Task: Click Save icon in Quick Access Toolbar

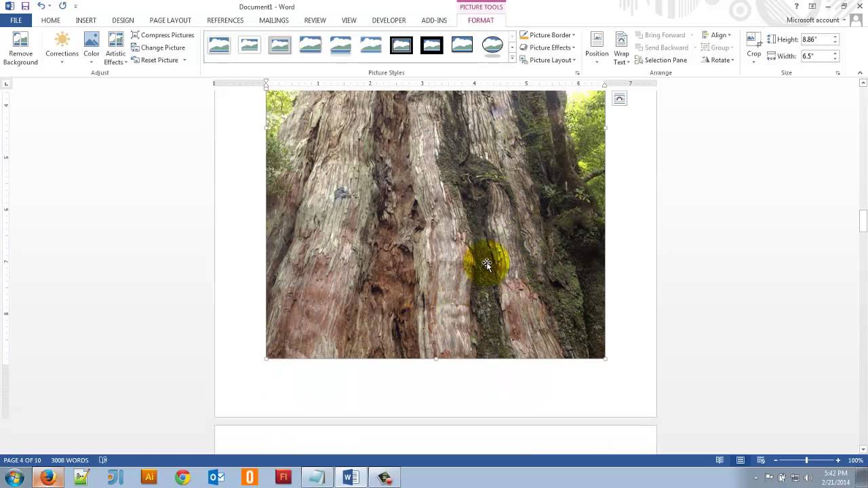Action: [25, 6]
